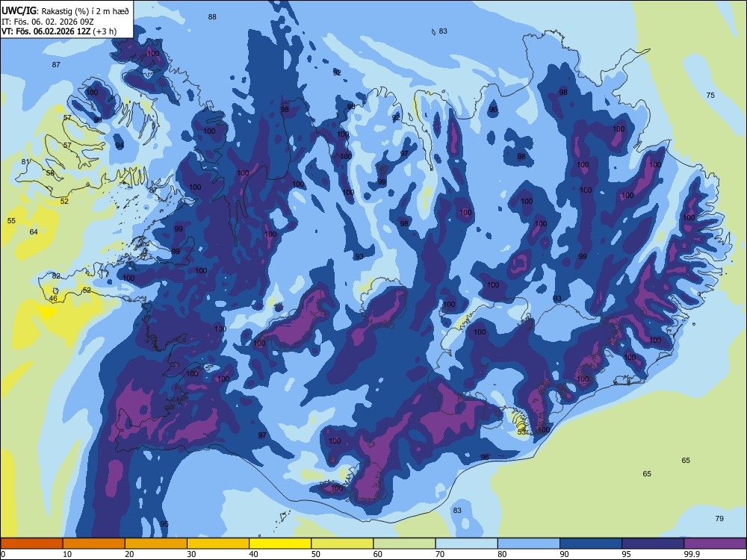Click the '99.9' legend tick label
The image size is (747, 560).
click(x=691, y=554)
